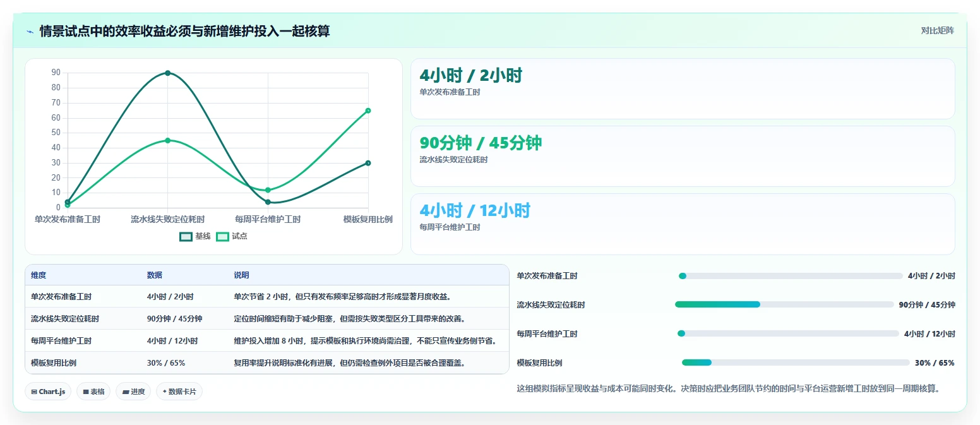Select the 试点 point at 12 for 每周平台维护工时
The height and width of the screenshot is (425, 980).
[268, 190]
